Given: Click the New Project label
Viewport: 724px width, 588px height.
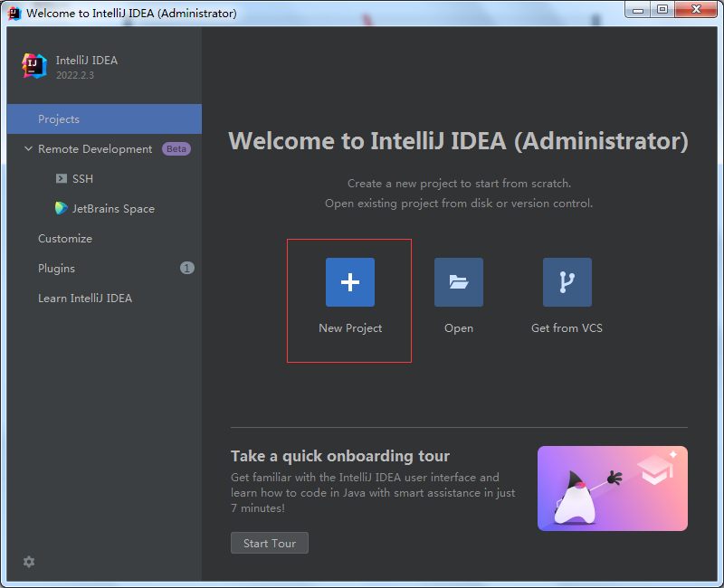Looking at the screenshot, I should click(350, 328).
